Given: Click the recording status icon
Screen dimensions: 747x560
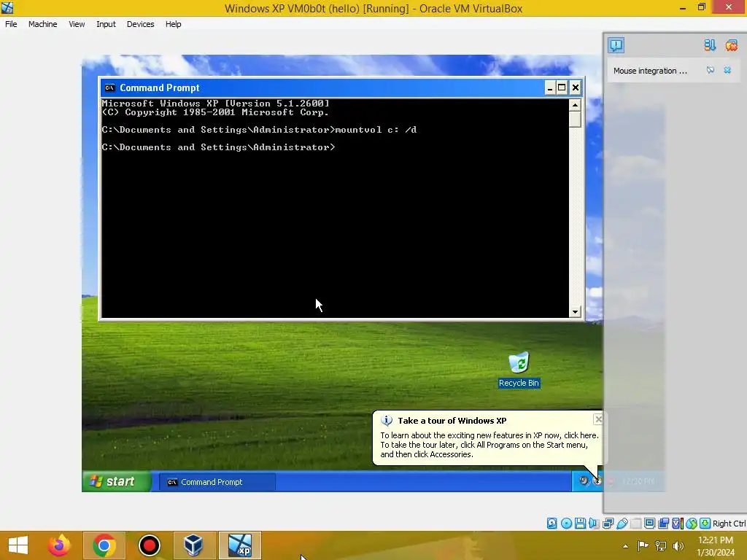Looking at the screenshot, I should coord(663,524).
